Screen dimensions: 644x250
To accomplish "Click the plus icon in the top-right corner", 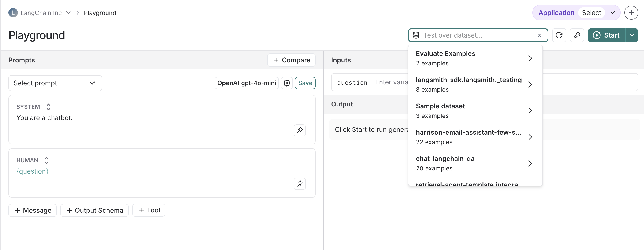I will pyautogui.click(x=631, y=12).
